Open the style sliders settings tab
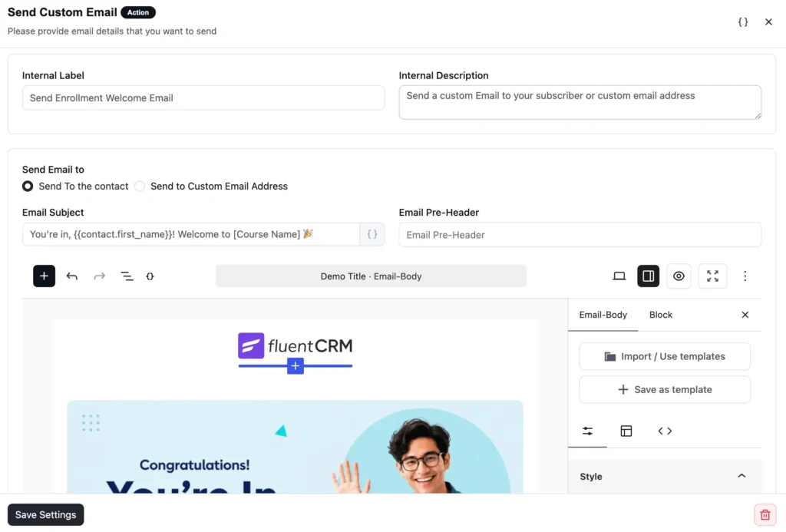Image resolution: width=786 pixels, height=532 pixels. (587, 431)
